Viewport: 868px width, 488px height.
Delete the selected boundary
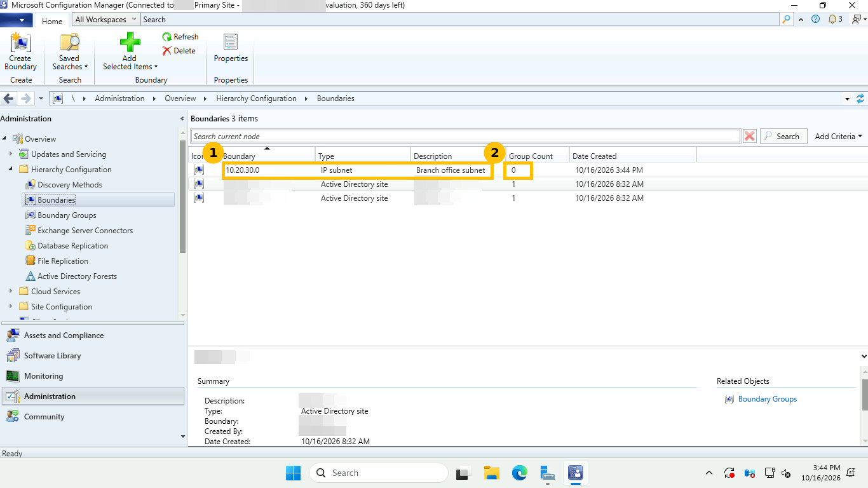click(179, 51)
